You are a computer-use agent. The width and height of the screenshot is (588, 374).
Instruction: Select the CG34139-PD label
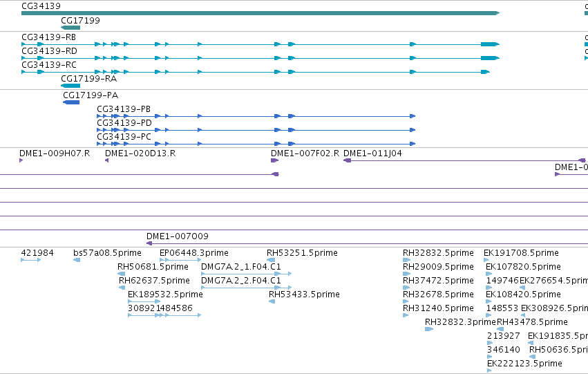124,123
